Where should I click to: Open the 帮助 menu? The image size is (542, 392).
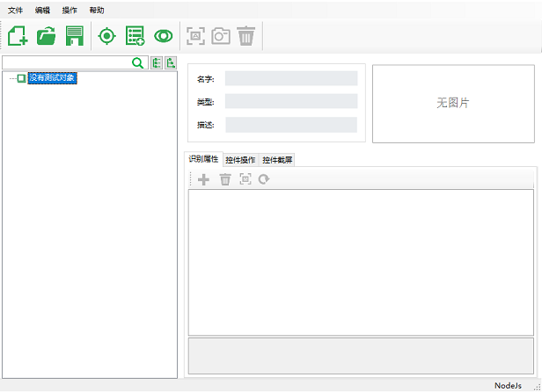(97, 11)
